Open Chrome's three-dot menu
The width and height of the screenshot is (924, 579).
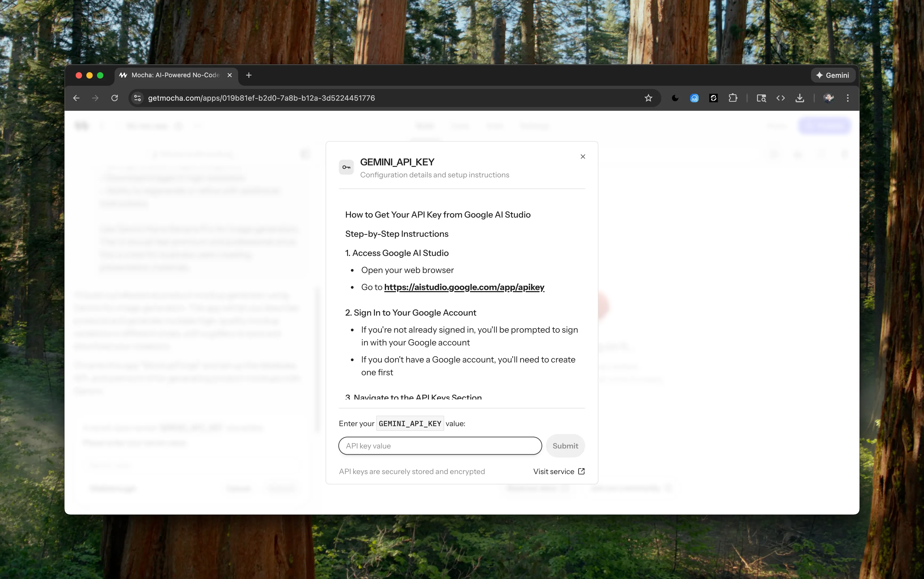pyautogui.click(x=848, y=98)
